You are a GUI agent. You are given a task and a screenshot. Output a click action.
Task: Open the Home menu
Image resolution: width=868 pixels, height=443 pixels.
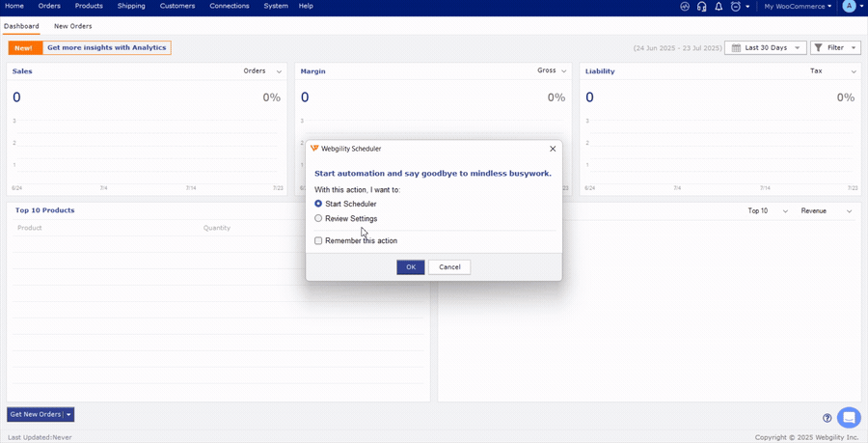pos(14,6)
